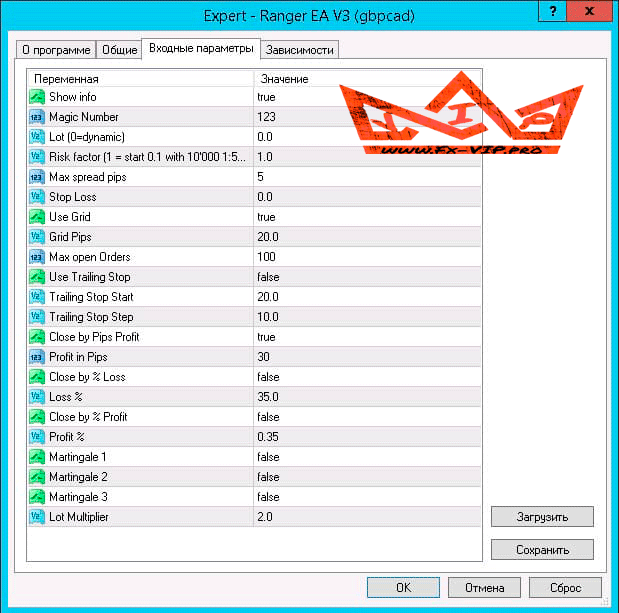This screenshot has width=619, height=613.
Task: Click the Max open Orders icon
Action: (x=37, y=257)
